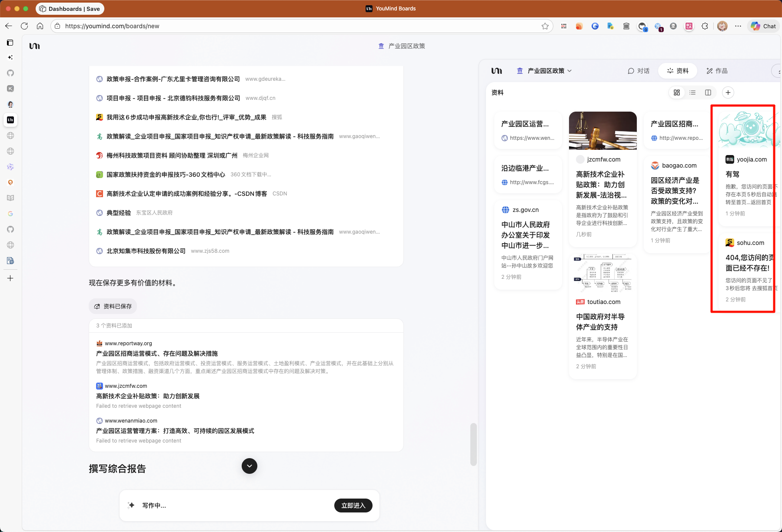
Task: Switch to the 作品 tab
Action: pyautogui.click(x=717, y=71)
